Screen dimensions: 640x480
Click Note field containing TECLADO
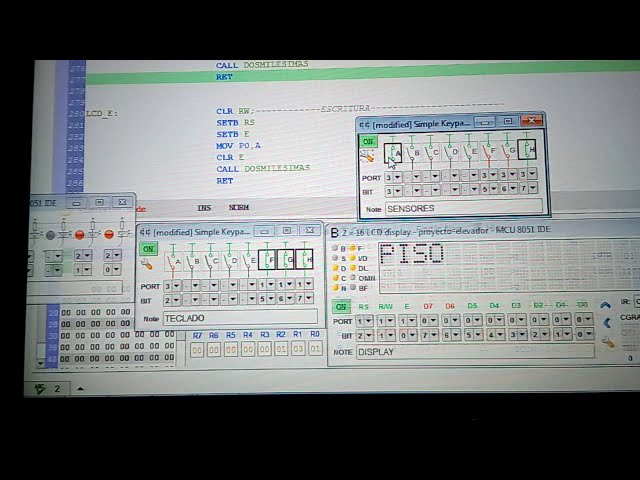(240, 318)
